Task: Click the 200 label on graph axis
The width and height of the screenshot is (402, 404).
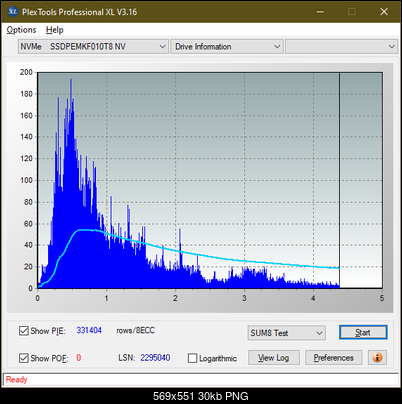Action: coord(26,72)
